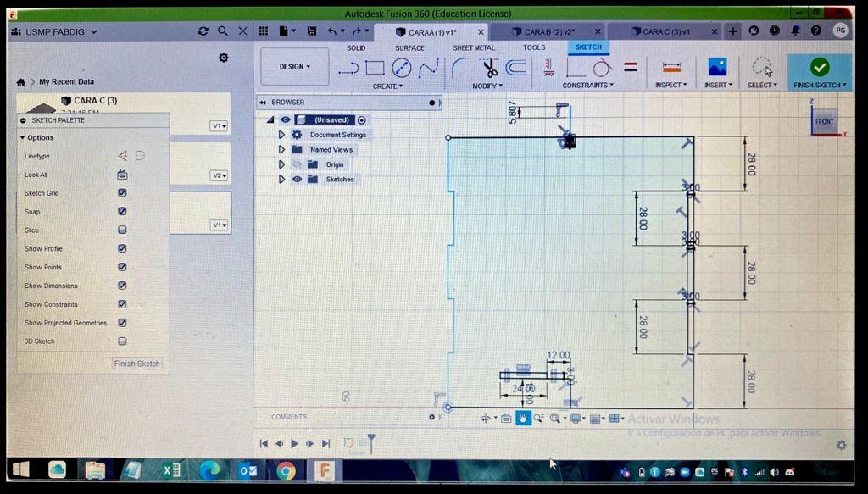The height and width of the screenshot is (494, 868).
Task: Apply the Tangent constraint icon
Action: coord(603,68)
